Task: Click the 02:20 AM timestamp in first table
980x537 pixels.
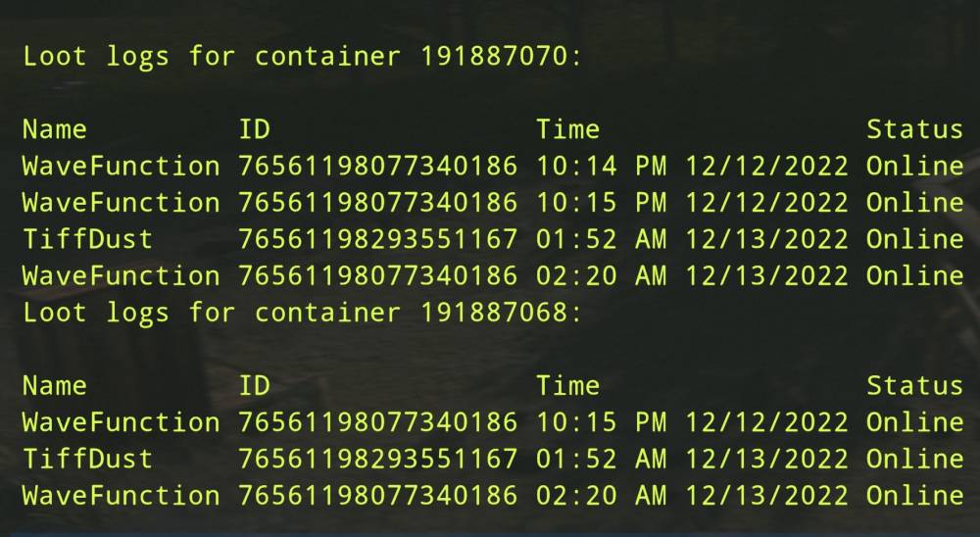Action: click(692, 276)
